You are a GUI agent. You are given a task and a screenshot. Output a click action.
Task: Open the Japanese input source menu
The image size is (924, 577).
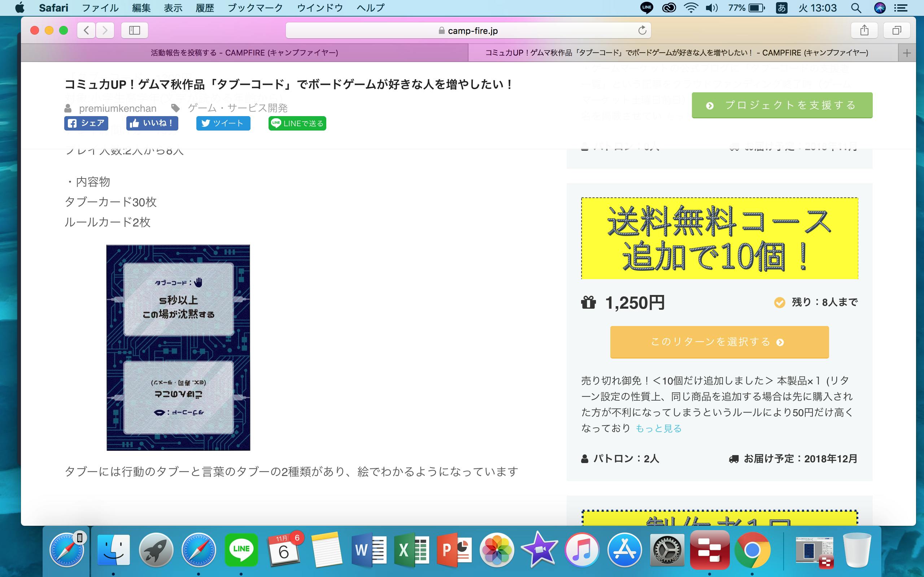coord(781,8)
